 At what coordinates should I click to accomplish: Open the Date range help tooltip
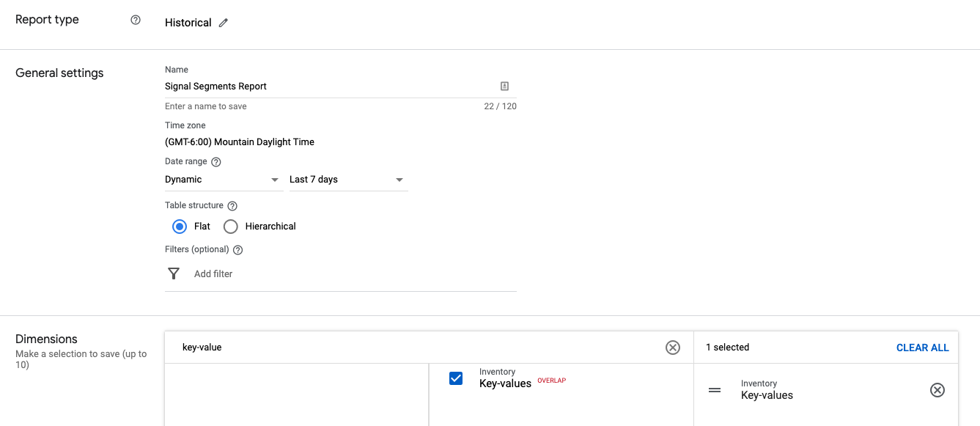(216, 162)
